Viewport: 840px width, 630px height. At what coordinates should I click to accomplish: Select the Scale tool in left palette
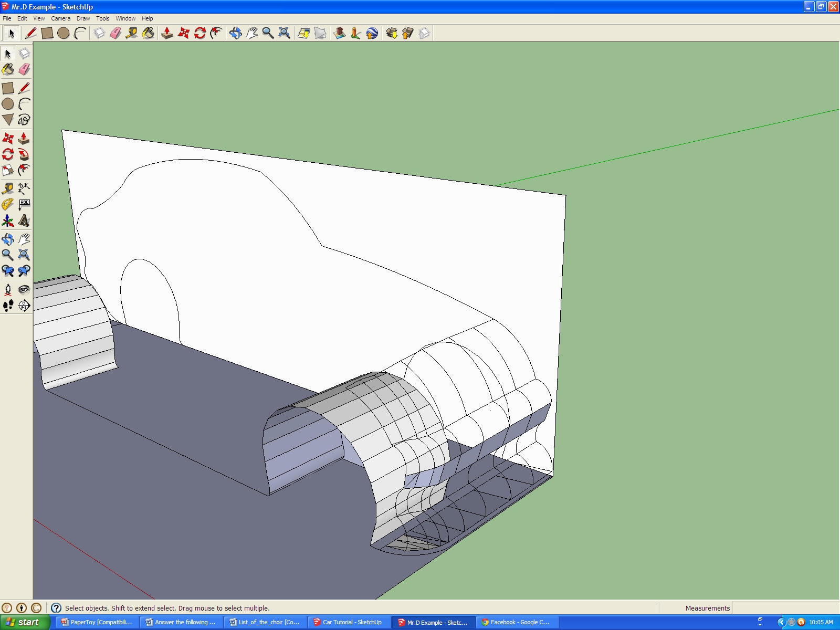click(8, 170)
